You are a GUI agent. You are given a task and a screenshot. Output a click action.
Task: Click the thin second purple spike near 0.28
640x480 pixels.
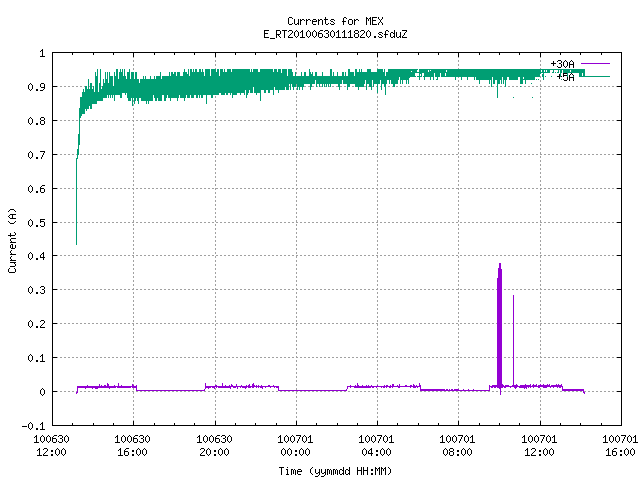[513, 339]
